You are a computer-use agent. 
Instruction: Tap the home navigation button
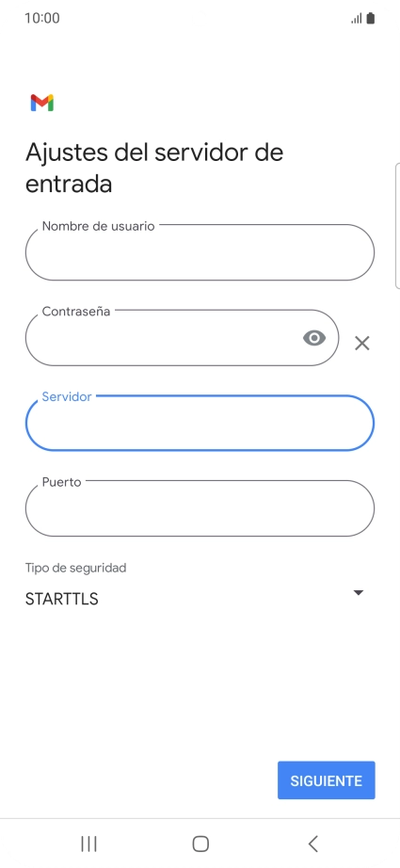(x=200, y=844)
